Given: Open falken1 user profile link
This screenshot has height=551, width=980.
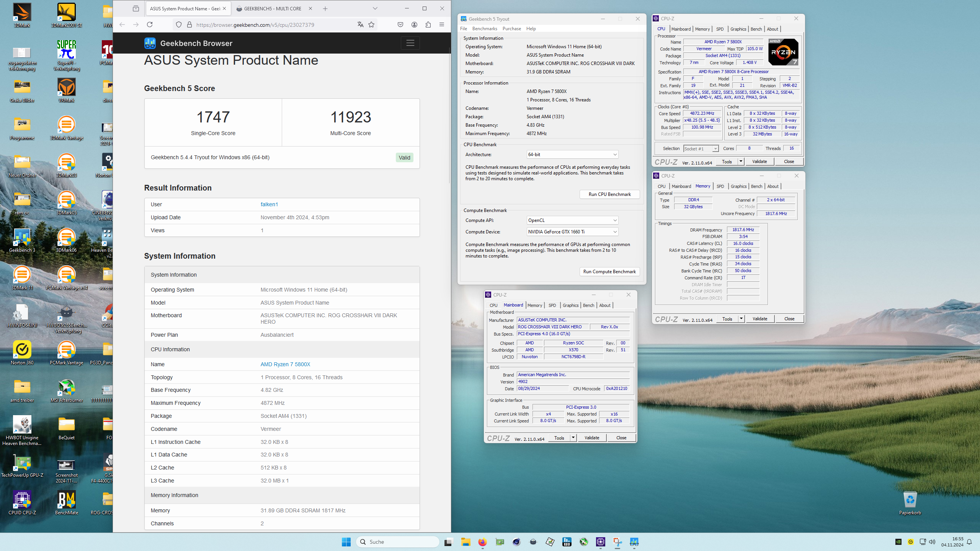Looking at the screenshot, I should pos(269,204).
